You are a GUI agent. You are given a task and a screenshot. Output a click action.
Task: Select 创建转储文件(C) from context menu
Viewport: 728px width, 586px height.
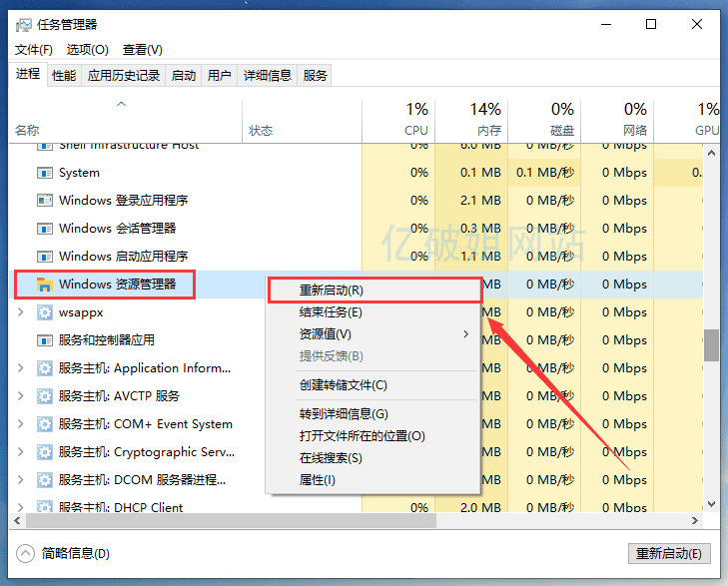pyautogui.click(x=374, y=385)
